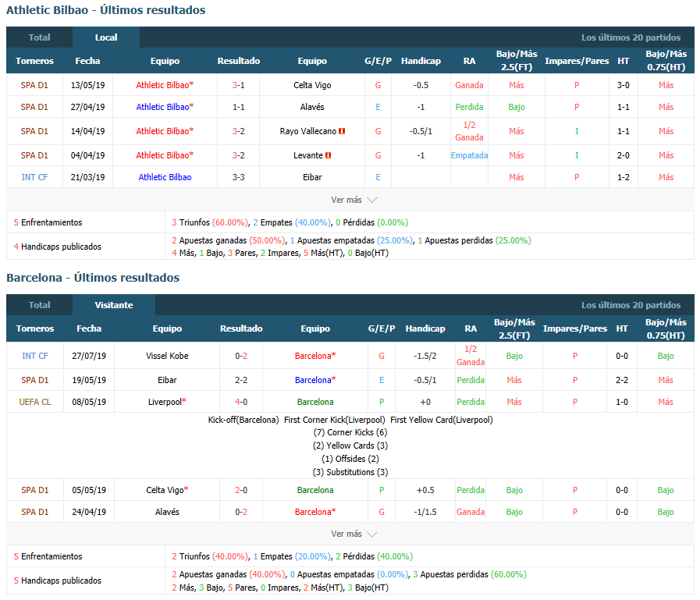
Task: Click the 4-0 result versus Liverpool
Action: [x=241, y=402]
